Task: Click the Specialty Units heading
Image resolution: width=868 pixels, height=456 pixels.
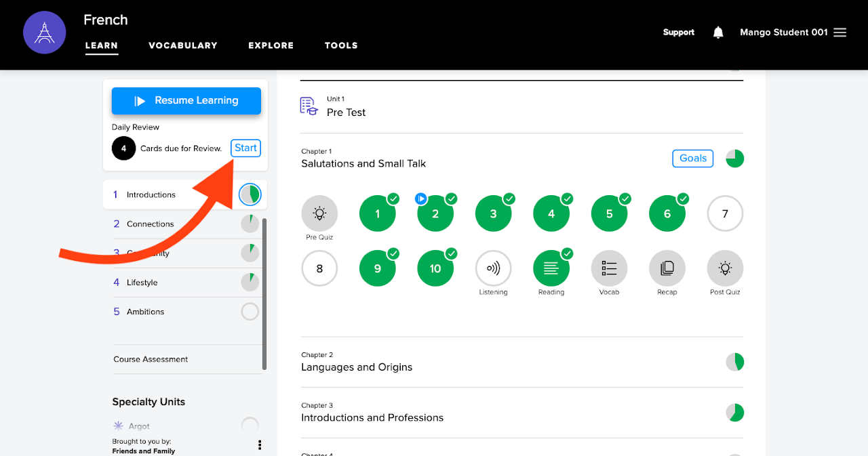Action: tap(149, 402)
